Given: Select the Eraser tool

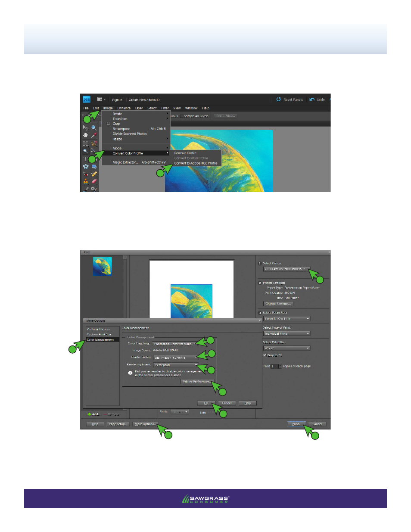Looking at the screenshot, I should (x=93, y=181).
